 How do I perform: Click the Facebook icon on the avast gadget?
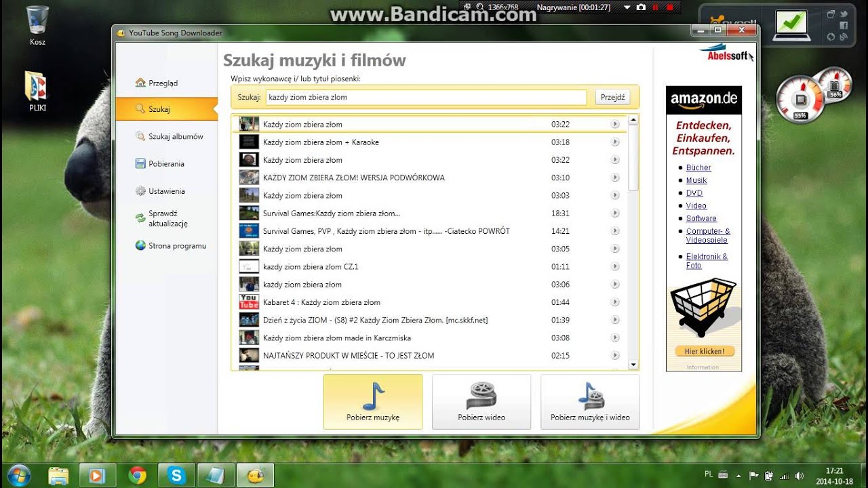844,25
